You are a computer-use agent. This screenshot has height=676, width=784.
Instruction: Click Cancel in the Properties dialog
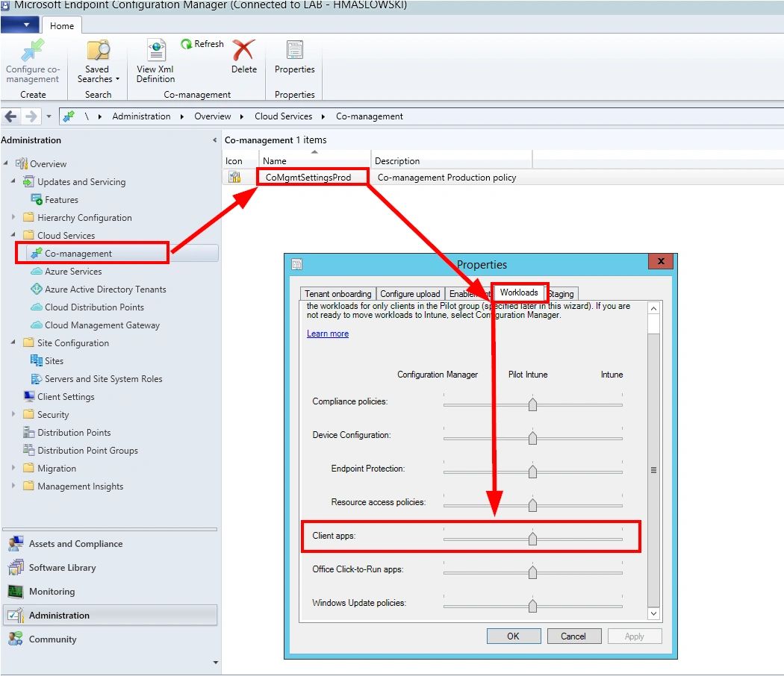tap(573, 636)
